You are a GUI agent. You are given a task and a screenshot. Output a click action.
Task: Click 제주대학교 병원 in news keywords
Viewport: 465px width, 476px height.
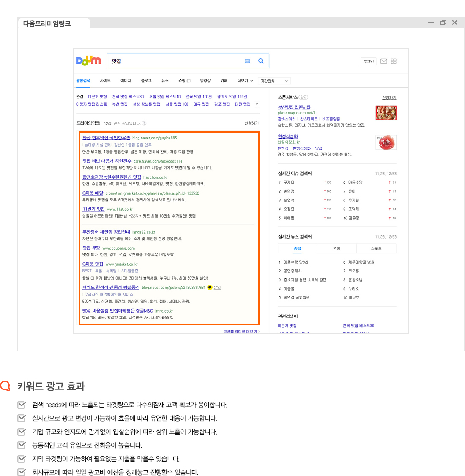(361, 262)
